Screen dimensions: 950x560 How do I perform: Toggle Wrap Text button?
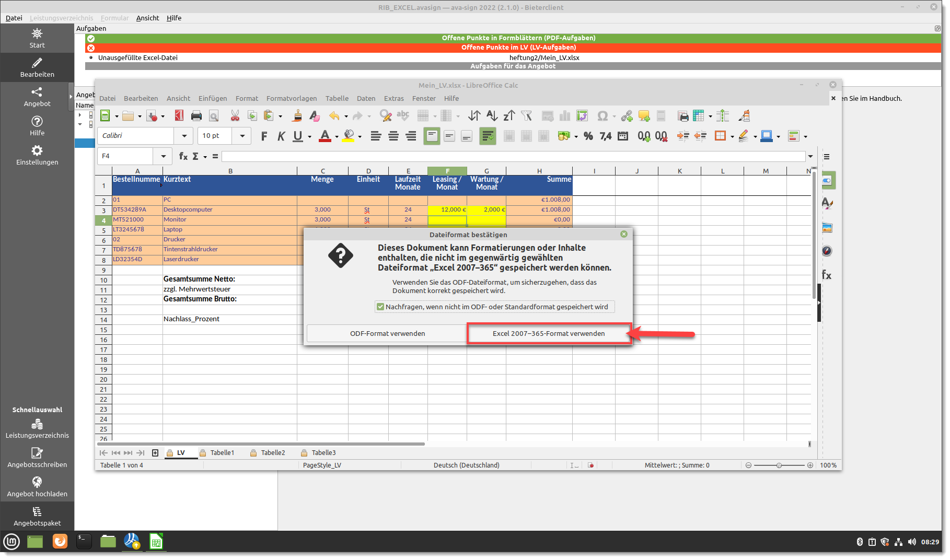pos(488,136)
